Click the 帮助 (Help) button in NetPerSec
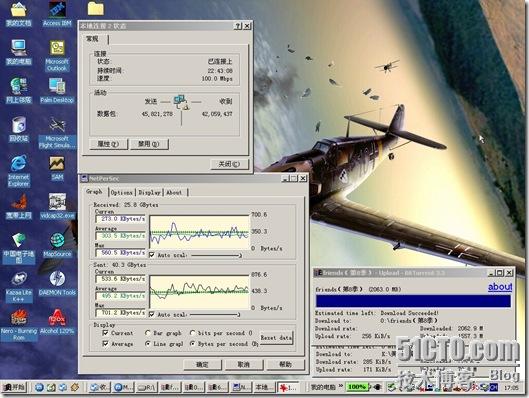The image size is (529, 398). tap(285, 364)
